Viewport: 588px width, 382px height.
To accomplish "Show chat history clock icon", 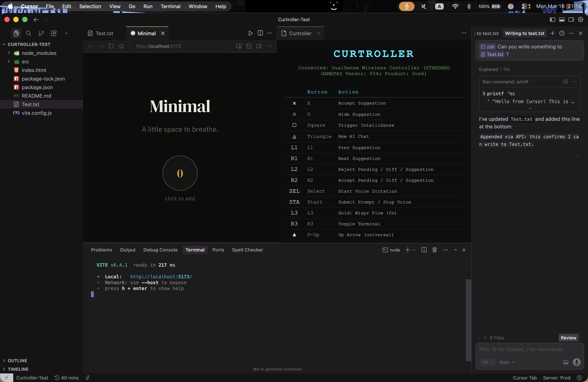I will click(x=562, y=33).
